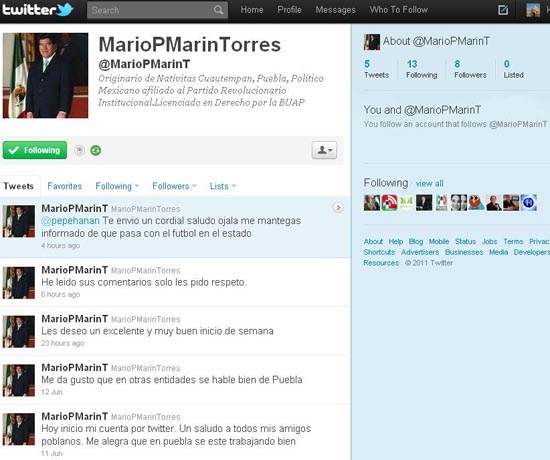The image size is (550, 460).
Task: Open the 5 Tweets count
Action: point(376,69)
